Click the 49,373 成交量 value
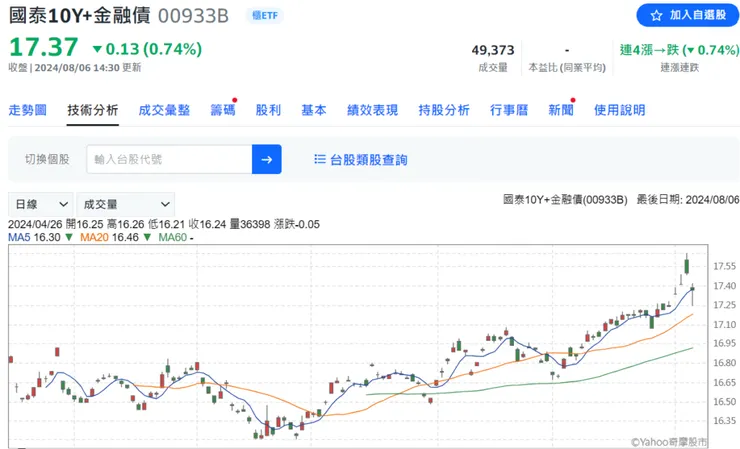 [x=493, y=50]
